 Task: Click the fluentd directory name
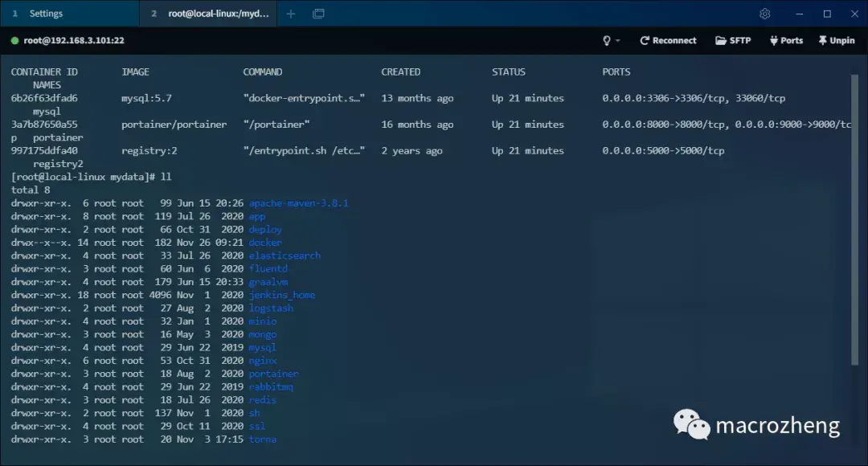268,269
